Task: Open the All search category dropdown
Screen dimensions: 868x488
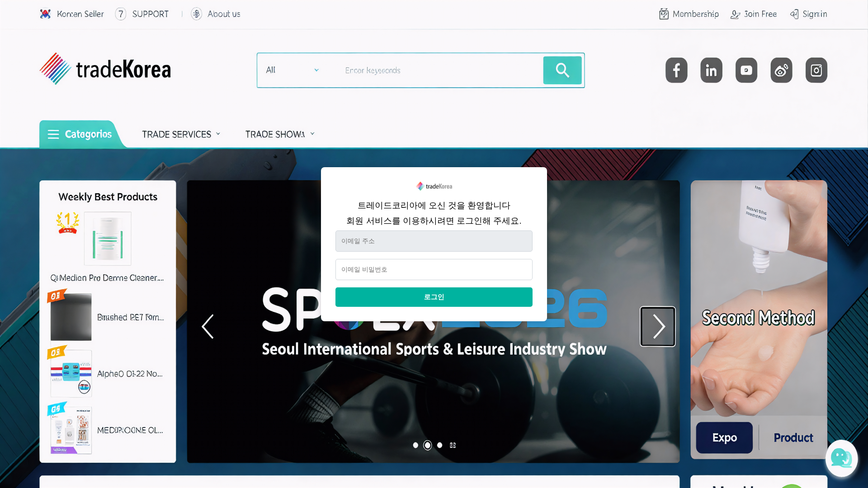Action: [x=292, y=70]
